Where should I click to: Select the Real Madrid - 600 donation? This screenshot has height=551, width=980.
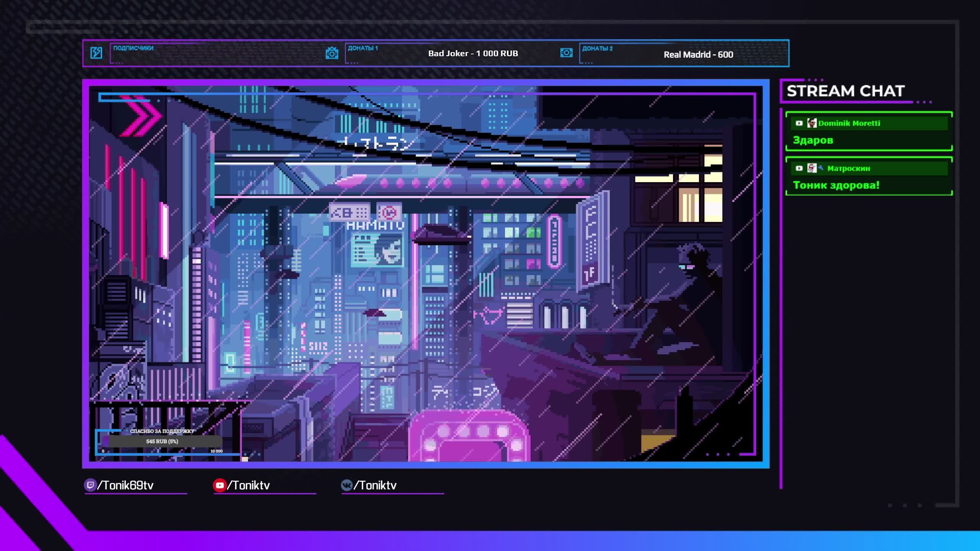(698, 55)
